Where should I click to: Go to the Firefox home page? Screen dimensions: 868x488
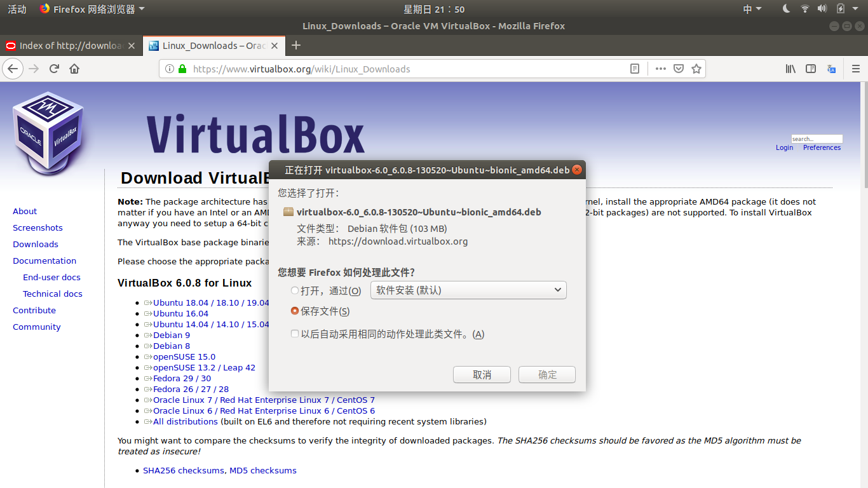(x=74, y=69)
